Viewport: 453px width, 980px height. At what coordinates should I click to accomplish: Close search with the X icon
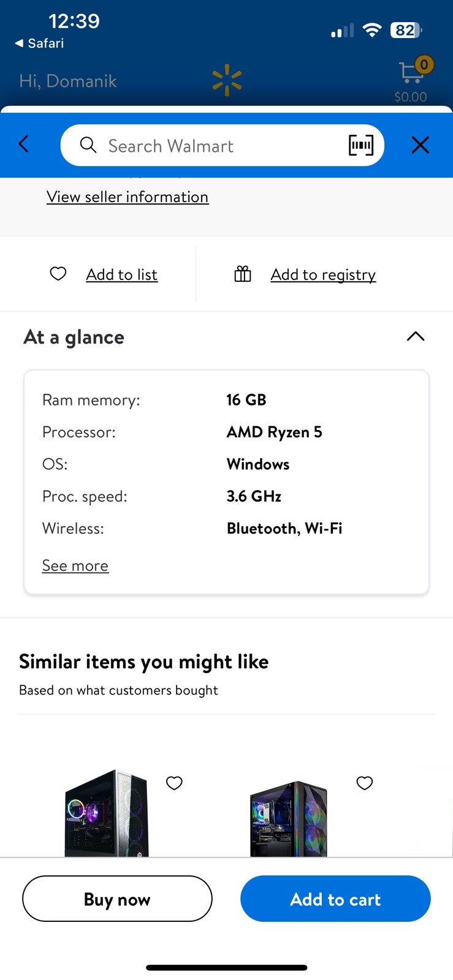421,145
